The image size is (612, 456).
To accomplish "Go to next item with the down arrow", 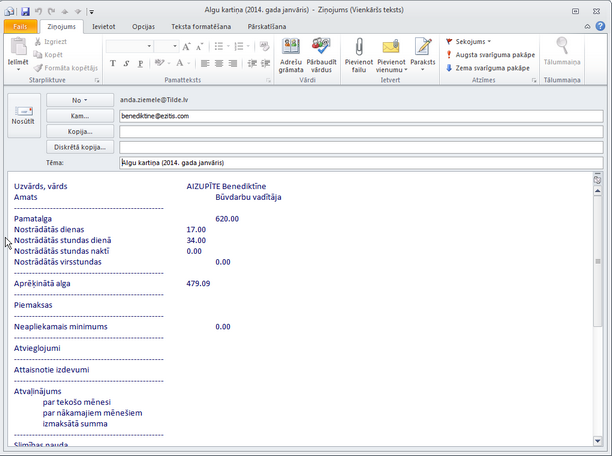I will pos(78,12).
